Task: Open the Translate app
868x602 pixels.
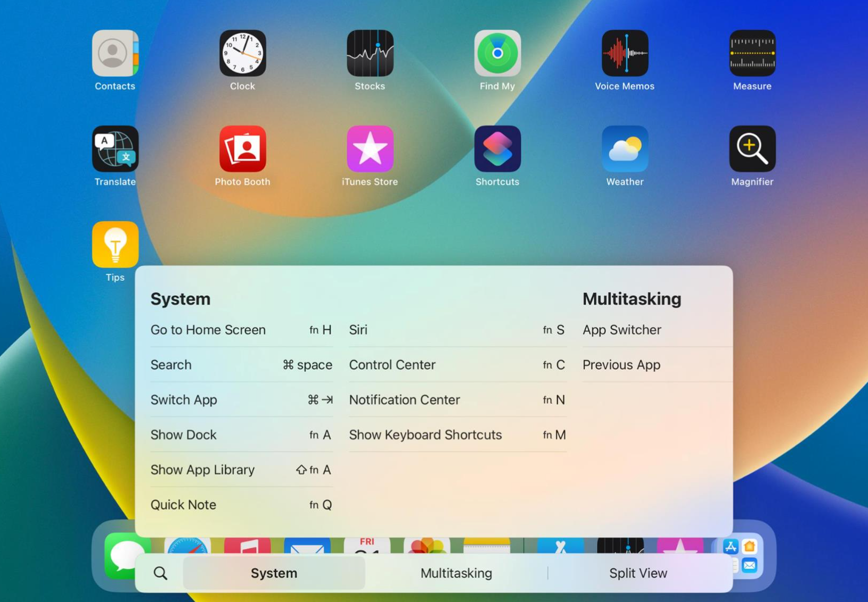Action: (115, 149)
